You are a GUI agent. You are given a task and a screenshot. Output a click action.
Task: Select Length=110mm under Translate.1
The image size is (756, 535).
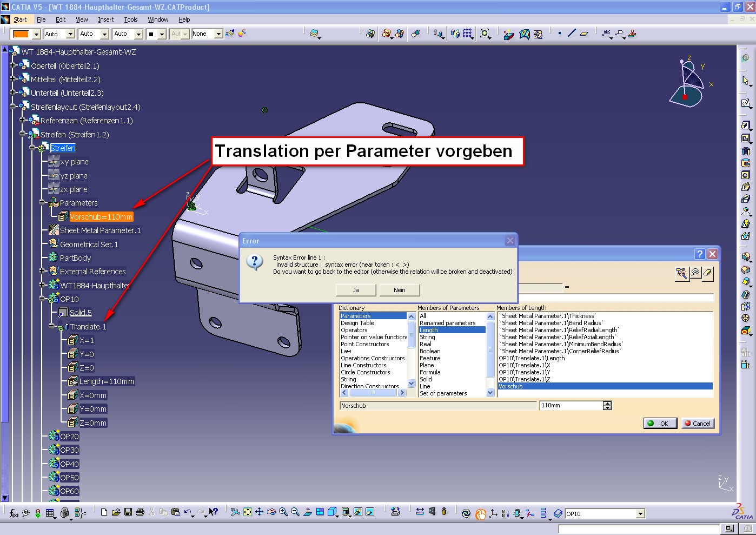pos(107,381)
